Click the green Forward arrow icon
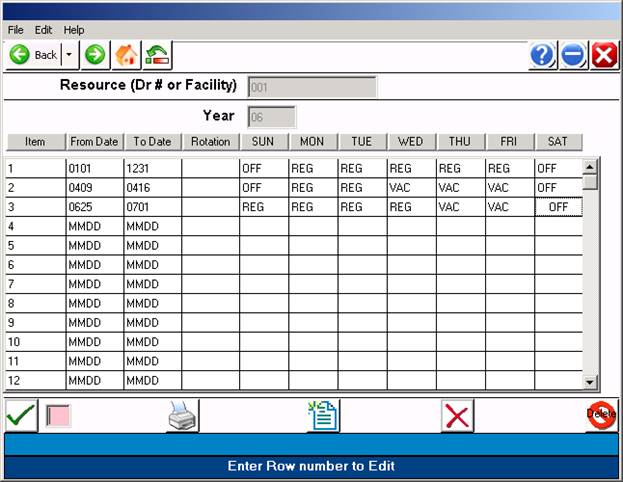Screen dimensions: 623x482 pyautogui.click(x=95, y=55)
